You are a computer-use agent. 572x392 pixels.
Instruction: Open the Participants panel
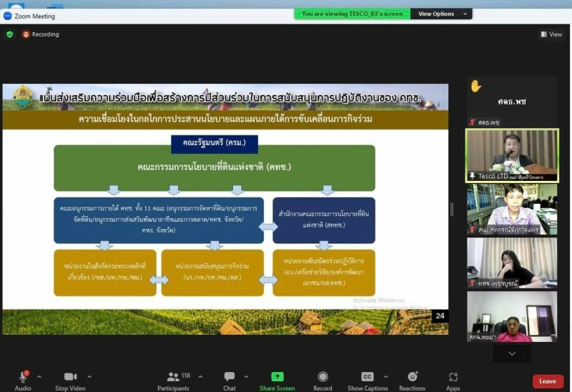point(174,379)
